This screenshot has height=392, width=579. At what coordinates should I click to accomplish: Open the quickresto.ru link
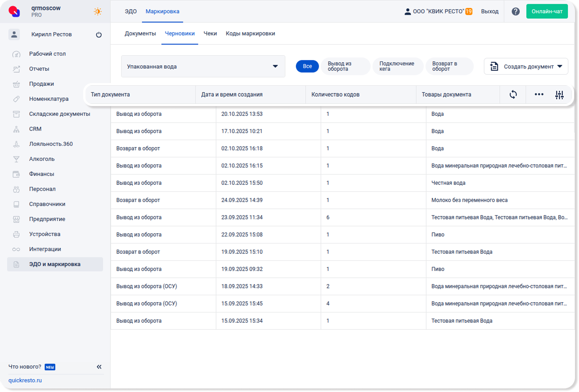(25, 381)
